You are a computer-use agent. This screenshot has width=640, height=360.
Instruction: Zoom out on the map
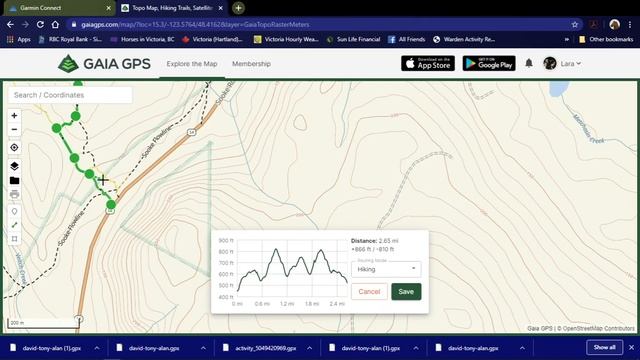tap(14, 129)
